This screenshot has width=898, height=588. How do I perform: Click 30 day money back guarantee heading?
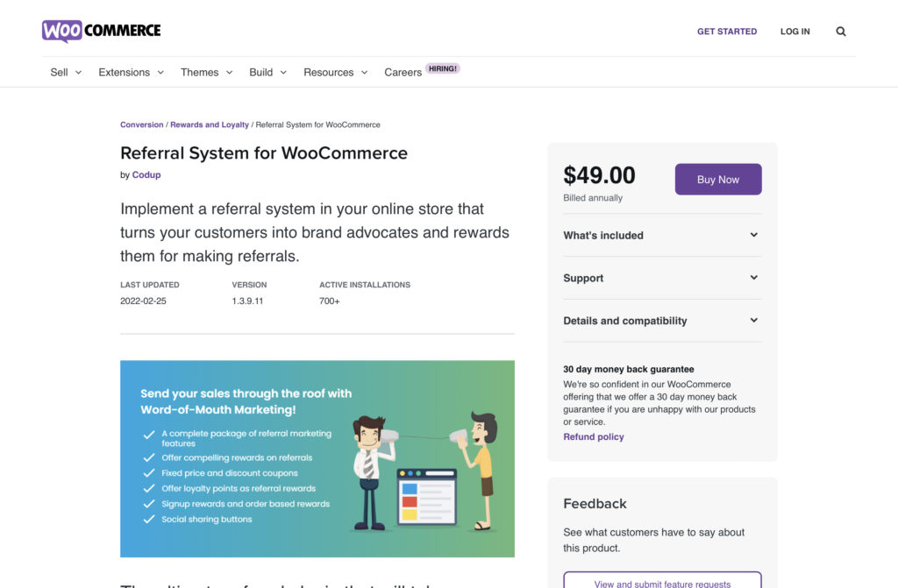click(x=628, y=369)
